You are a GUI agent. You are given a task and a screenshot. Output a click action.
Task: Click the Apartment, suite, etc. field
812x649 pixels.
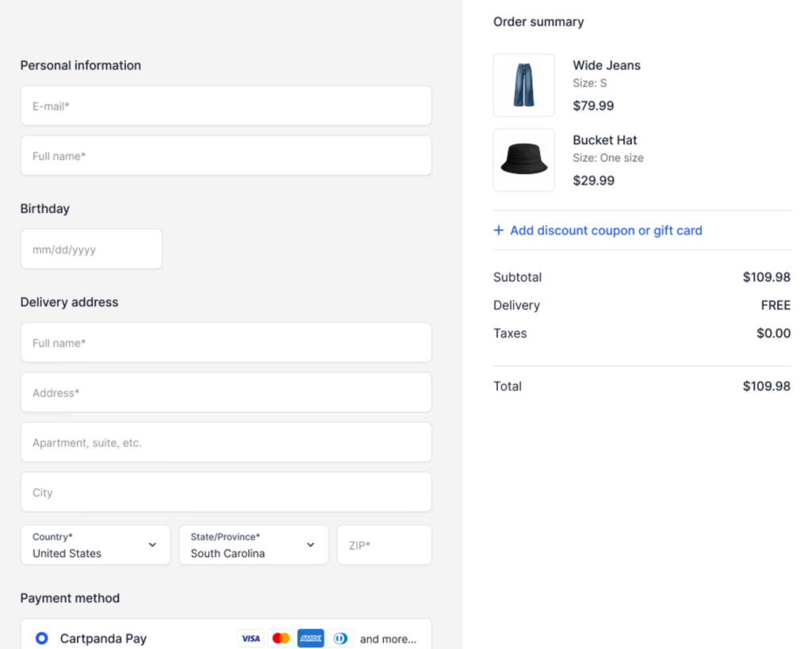(x=226, y=443)
